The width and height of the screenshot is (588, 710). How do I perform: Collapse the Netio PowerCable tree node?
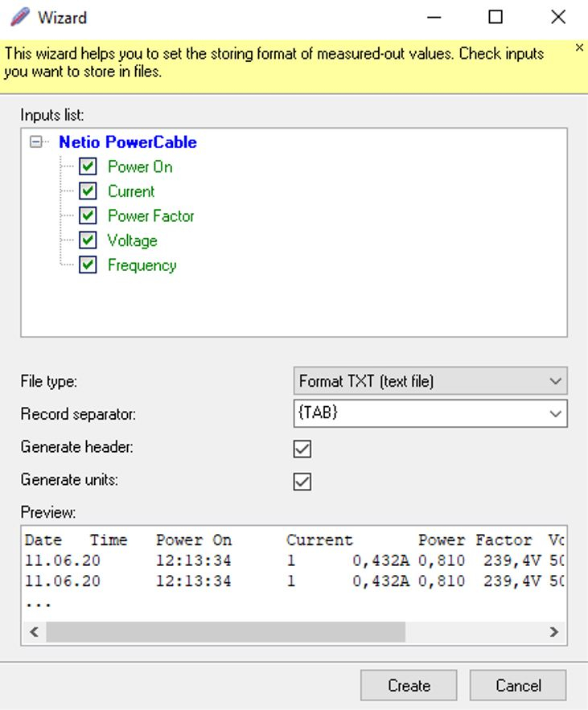[35, 142]
